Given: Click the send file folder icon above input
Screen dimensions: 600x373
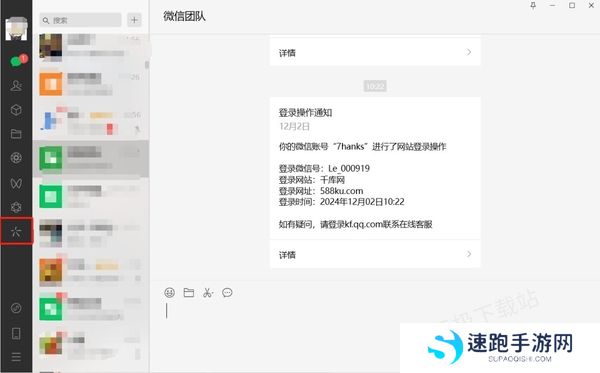Looking at the screenshot, I should click(189, 293).
